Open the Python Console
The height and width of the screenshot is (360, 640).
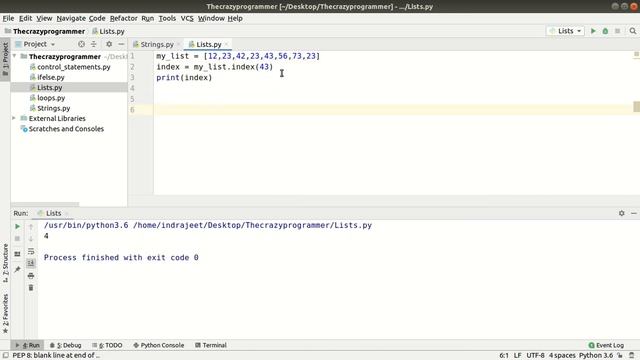point(158,345)
